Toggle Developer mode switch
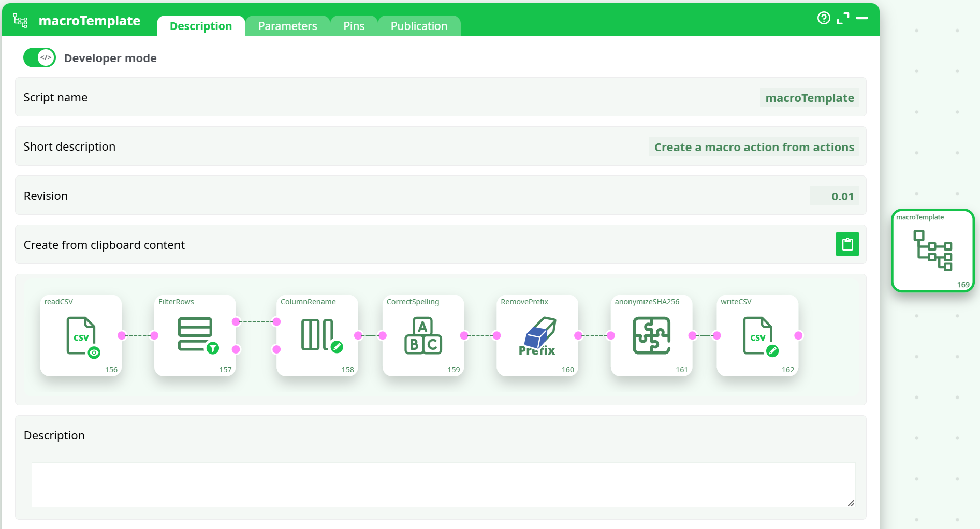 (40, 58)
